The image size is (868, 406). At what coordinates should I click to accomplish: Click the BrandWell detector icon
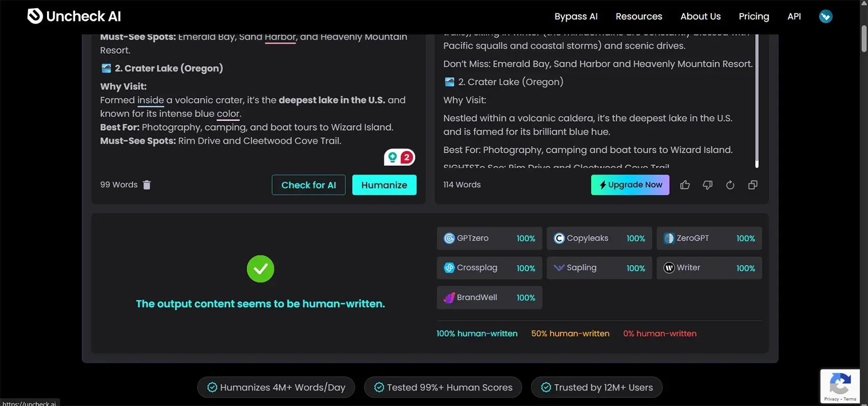[x=449, y=298]
